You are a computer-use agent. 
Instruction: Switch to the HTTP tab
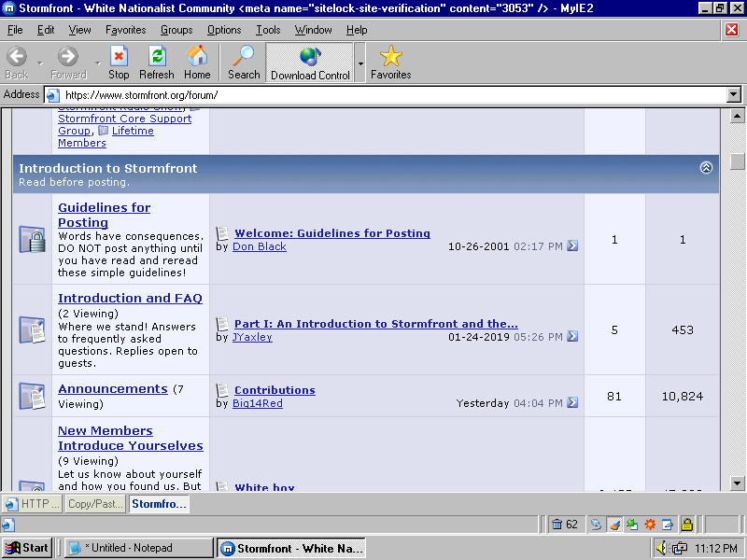(32, 504)
